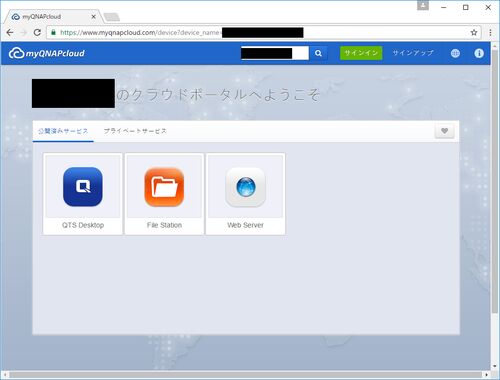Open the info icon in the header
The height and width of the screenshot is (380, 500).
pos(479,53)
